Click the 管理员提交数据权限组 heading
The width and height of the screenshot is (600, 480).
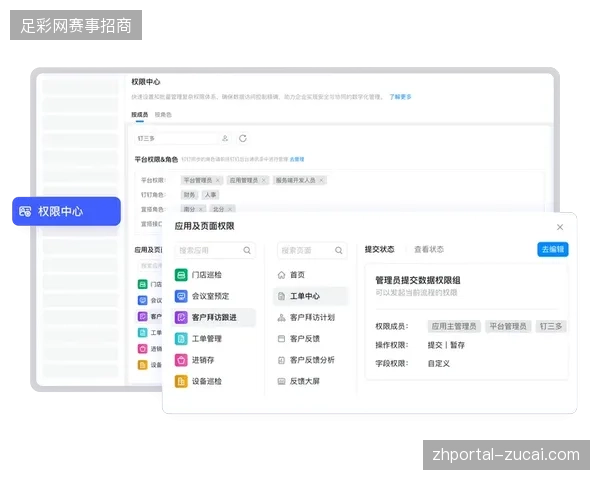point(418,280)
